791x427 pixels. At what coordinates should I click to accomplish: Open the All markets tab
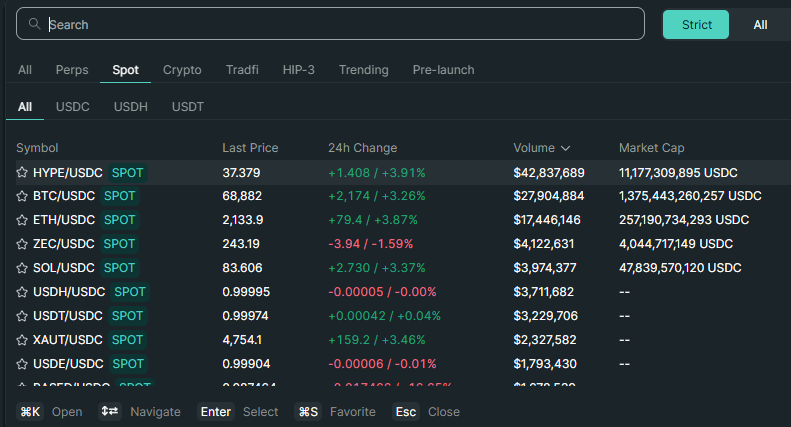[25, 70]
